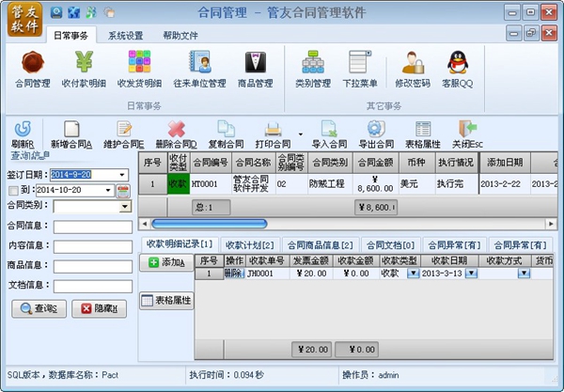Click the 合同金额 column header
Screen dimensions: 564x392
pyautogui.click(x=375, y=163)
